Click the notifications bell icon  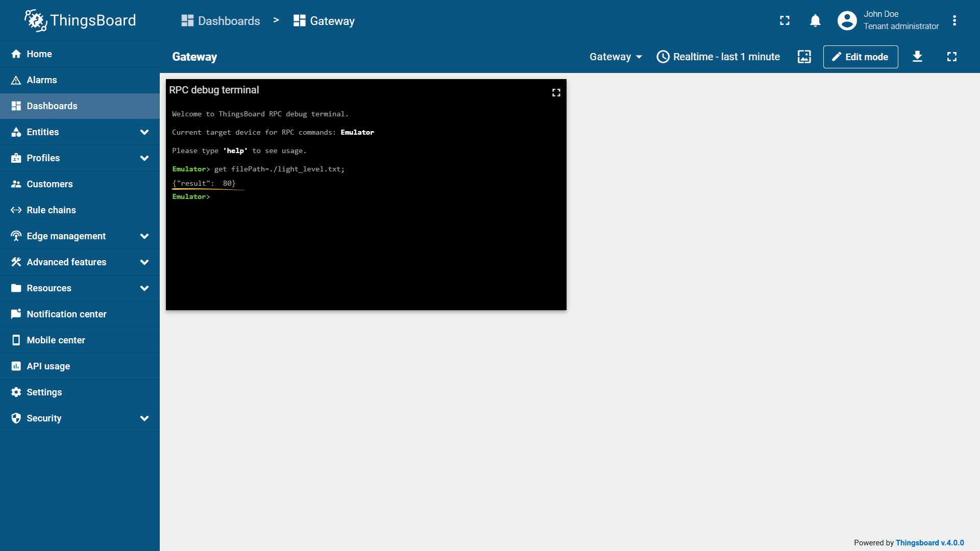815,21
